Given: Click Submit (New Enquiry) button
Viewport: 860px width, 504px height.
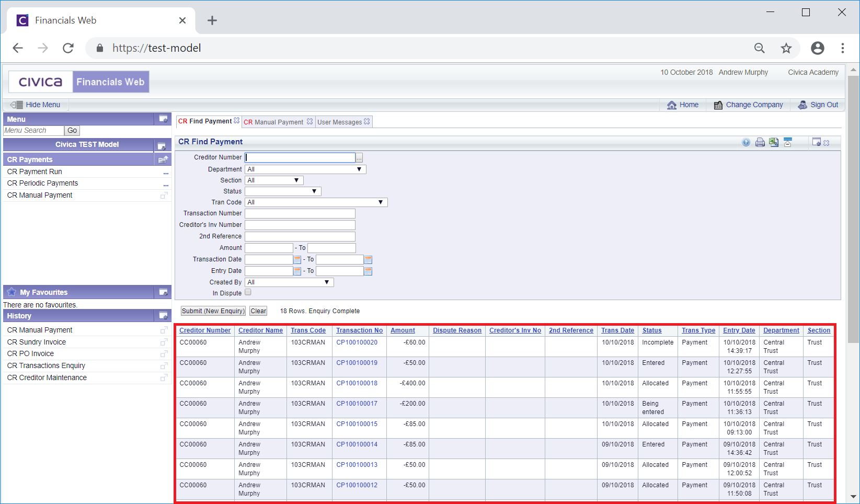Looking at the screenshot, I should click(213, 311).
